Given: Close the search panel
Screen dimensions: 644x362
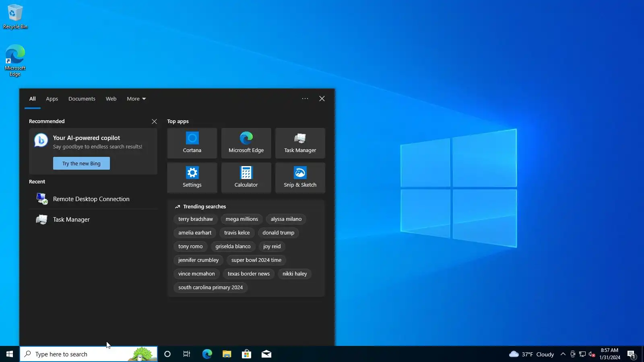Looking at the screenshot, I should (322, 99).
